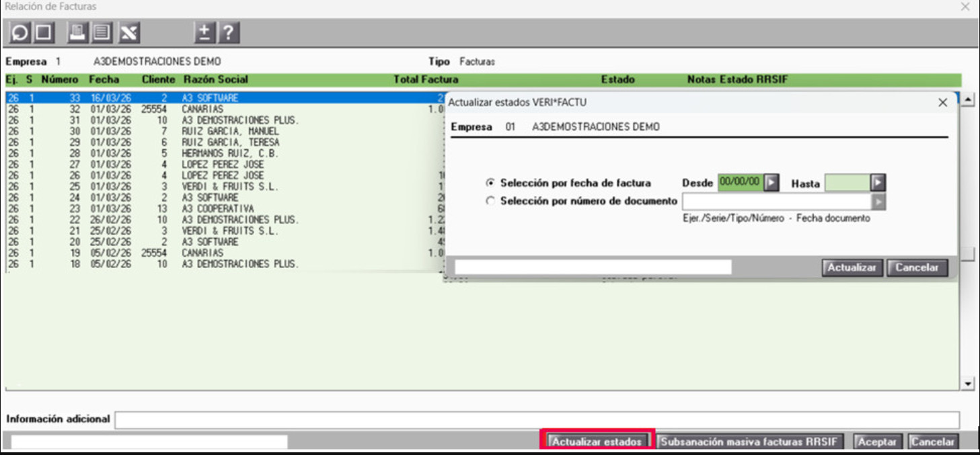Click the printer toolbar icon
Image resolution: width=980 pixels, height=455 pixels.
tap(78, 32)
